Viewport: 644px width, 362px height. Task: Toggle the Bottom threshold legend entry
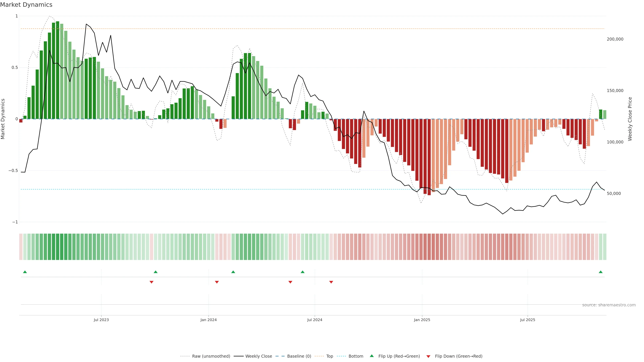(x=356, y=356)
